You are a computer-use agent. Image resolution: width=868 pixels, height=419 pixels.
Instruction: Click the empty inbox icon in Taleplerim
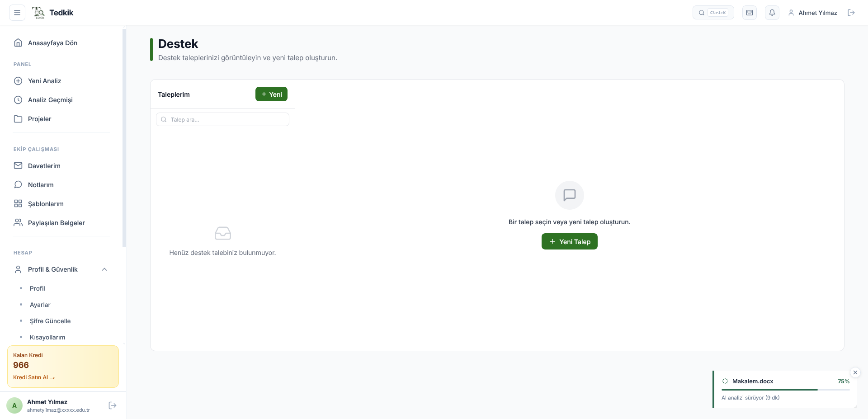pos(222,233)
